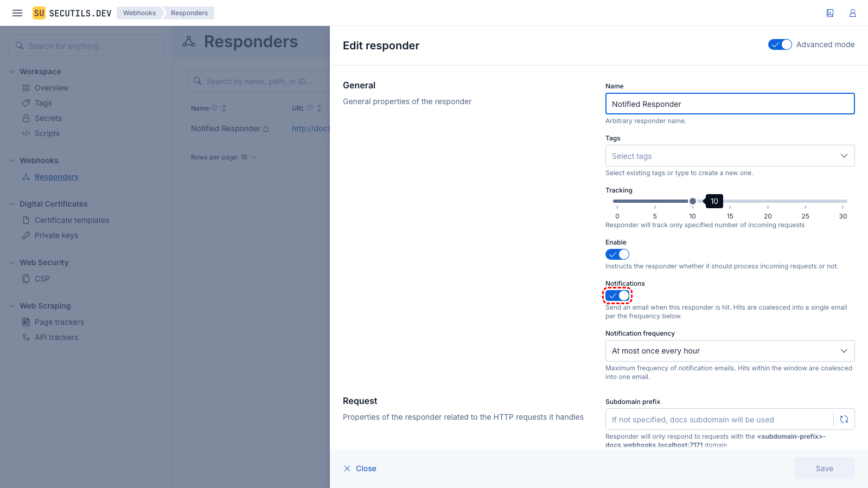Image resolution: width=868 pixels, height=488 pixels.
Task: Click the Responders sidebar link
Action: pos(56,177)
